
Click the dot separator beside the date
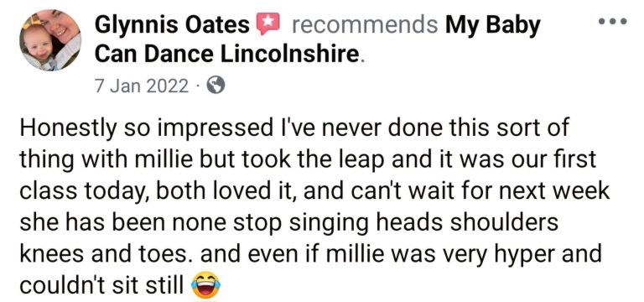198,86
